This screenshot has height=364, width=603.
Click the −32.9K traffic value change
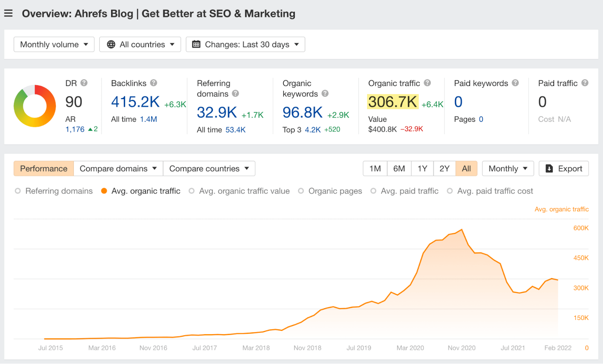coord(412,129)
